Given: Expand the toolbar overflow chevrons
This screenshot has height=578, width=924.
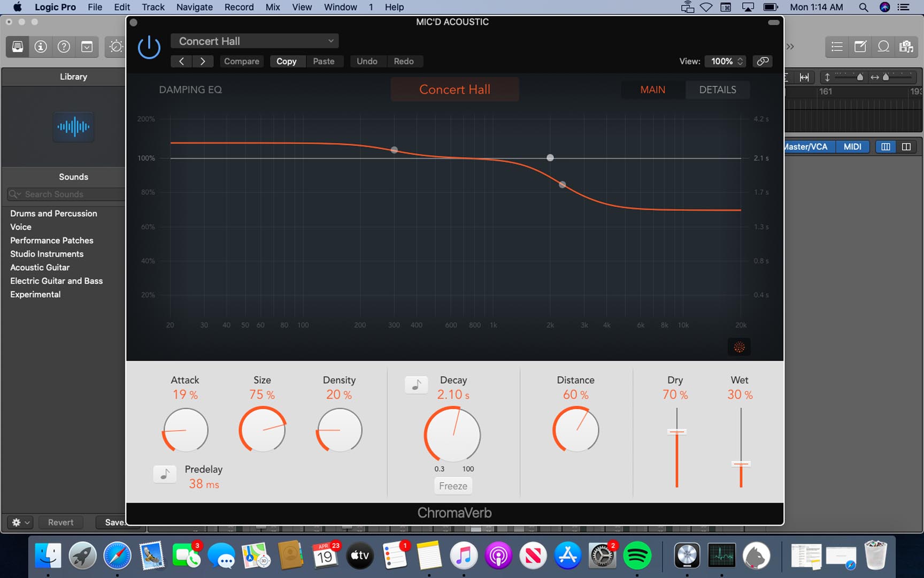Looking at the screenshot, I should coord(790,47).
